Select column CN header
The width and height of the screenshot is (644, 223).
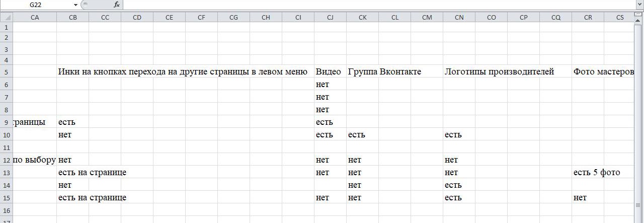click(x=459, y=17)
